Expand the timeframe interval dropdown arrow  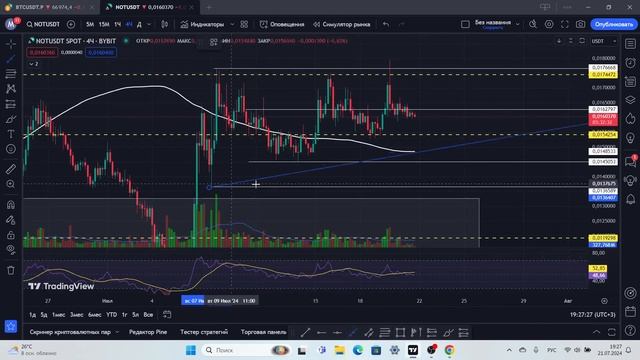click(149, 24)
